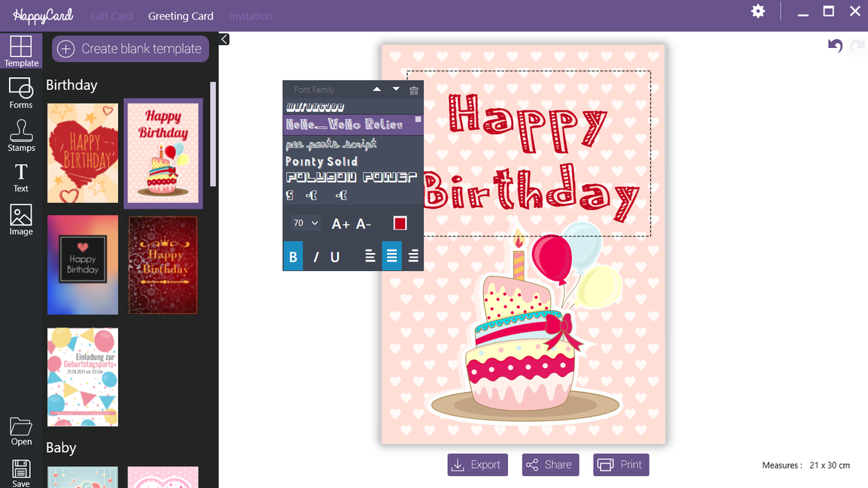Image resolution: width=868 pixels, height=488 pixels.
Task: Open the Image tool
Action: [21, 220]
